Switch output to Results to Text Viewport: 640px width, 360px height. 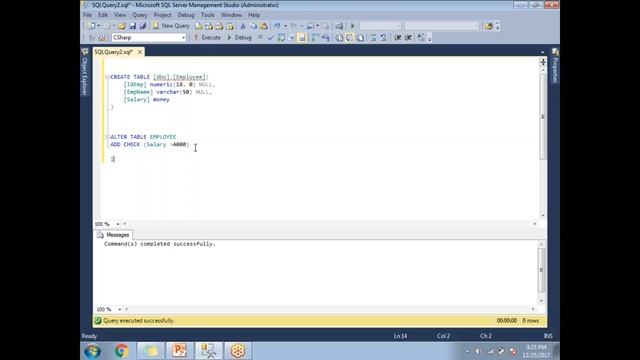coord(339,38)
